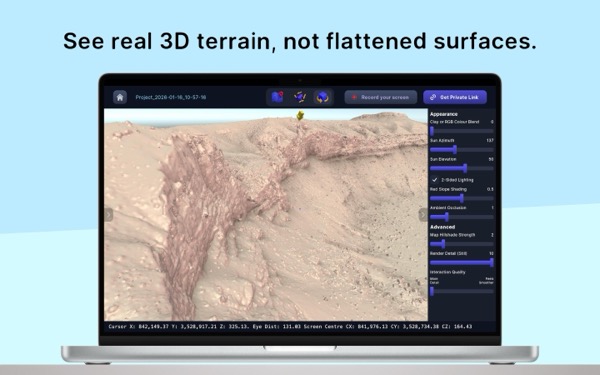Adjust the Map Hillshade Strength slider
The image size is (600, 375).
pyautogui.click(x=461, y=244)
